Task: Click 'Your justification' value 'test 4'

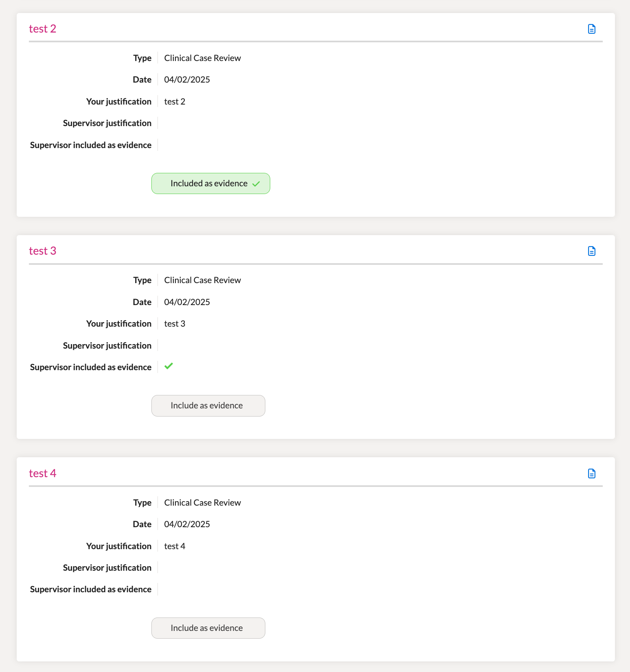Action: click(175, 546)
